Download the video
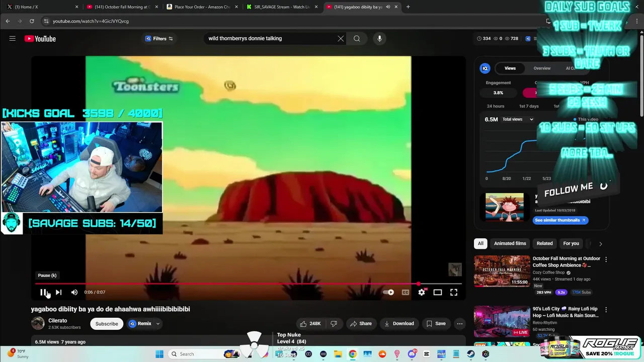Screen dimensions: 644x362 (x=398, y=323)
